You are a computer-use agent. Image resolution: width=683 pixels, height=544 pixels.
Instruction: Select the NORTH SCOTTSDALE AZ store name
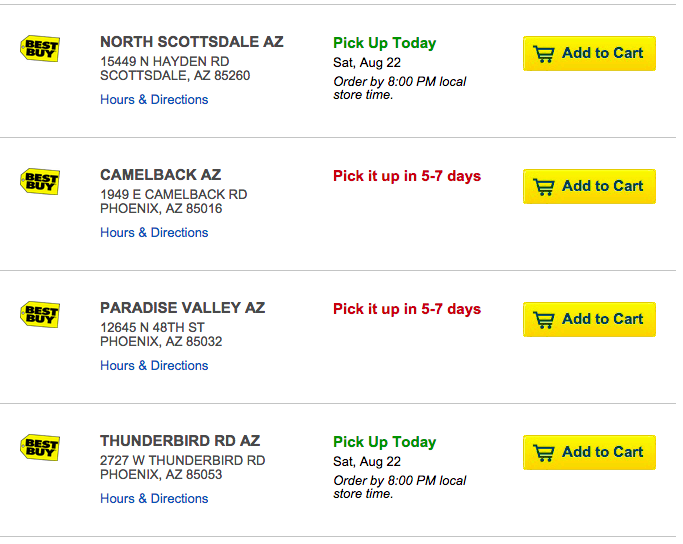(x=191, y=42)
